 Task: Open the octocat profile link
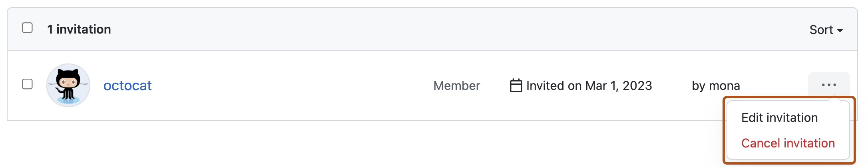pos(127,85)
